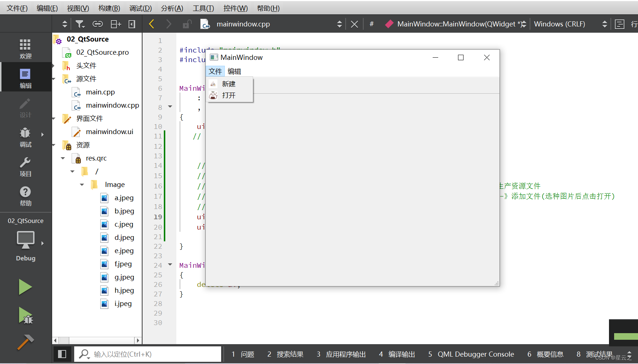
Task: Click the synchronize with editor link icon
Action: point(98,24)
